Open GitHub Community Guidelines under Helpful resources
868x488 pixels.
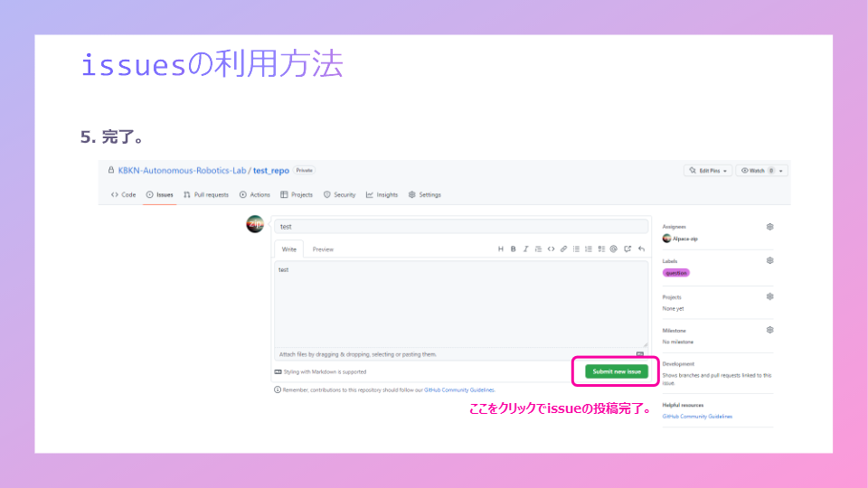[x=697, y=417]
